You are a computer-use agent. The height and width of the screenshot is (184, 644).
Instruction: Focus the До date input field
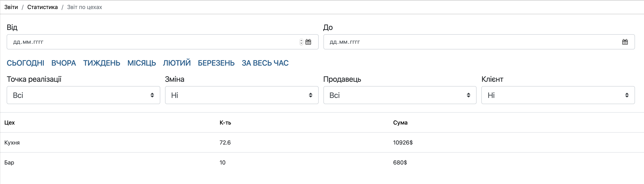pyautogui.click(x=470, y=42)
